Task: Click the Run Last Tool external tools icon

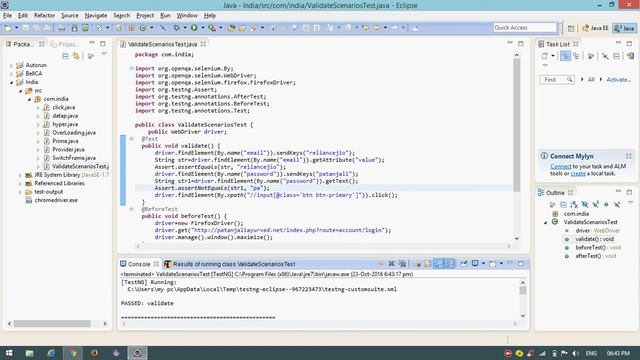Action: (212, 28)
